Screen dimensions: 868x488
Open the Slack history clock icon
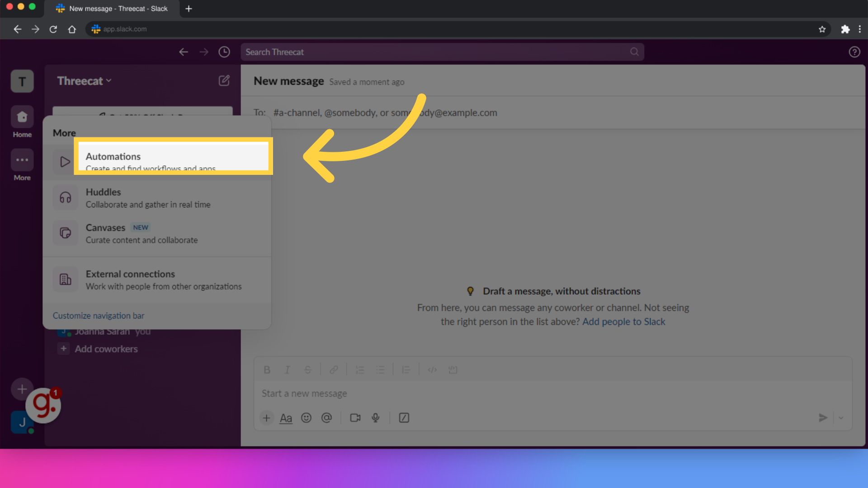224,52
